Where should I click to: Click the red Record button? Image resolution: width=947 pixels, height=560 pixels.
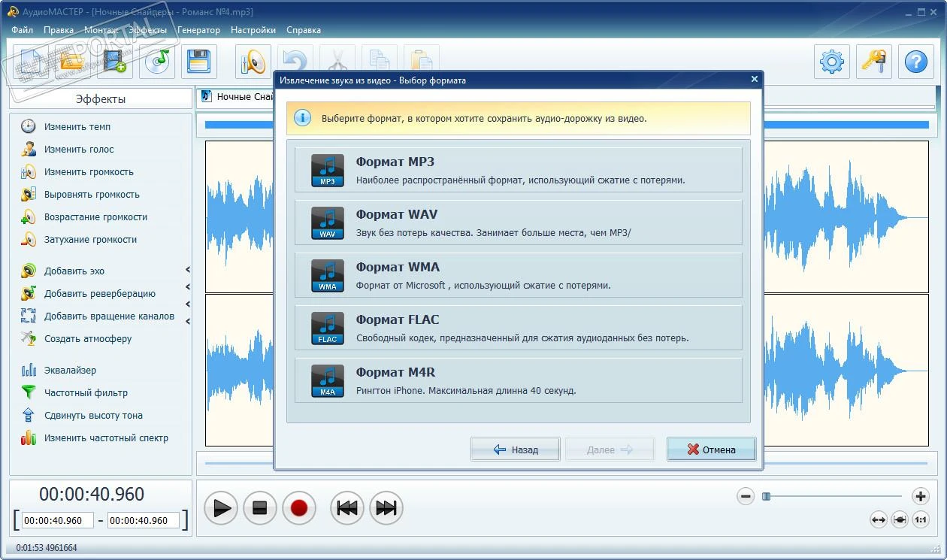299,508
